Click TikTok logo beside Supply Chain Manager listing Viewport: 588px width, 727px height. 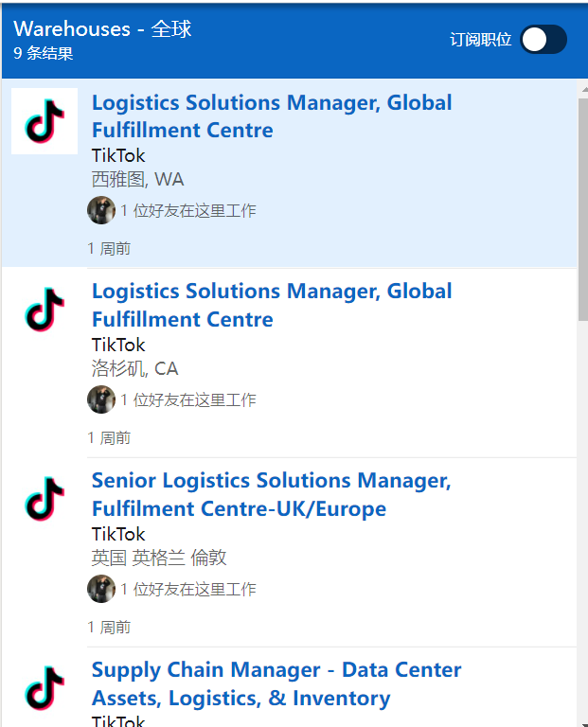[45, 688]
